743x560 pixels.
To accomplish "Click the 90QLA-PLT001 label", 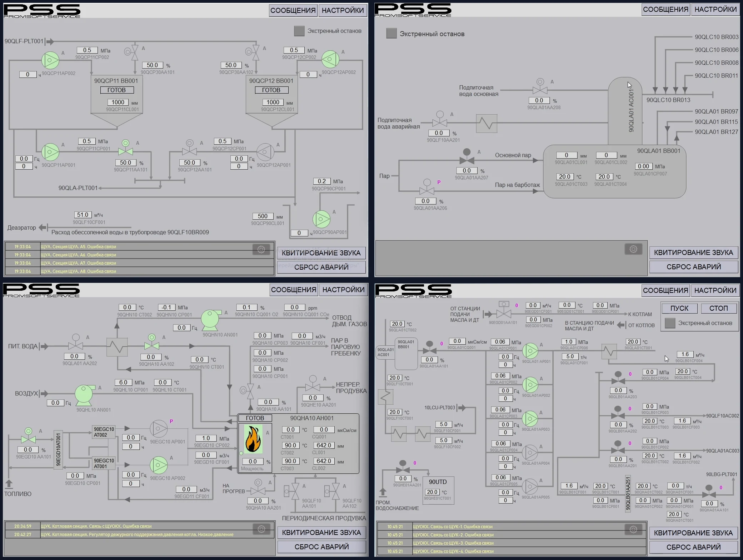I will tap(78, 188).
